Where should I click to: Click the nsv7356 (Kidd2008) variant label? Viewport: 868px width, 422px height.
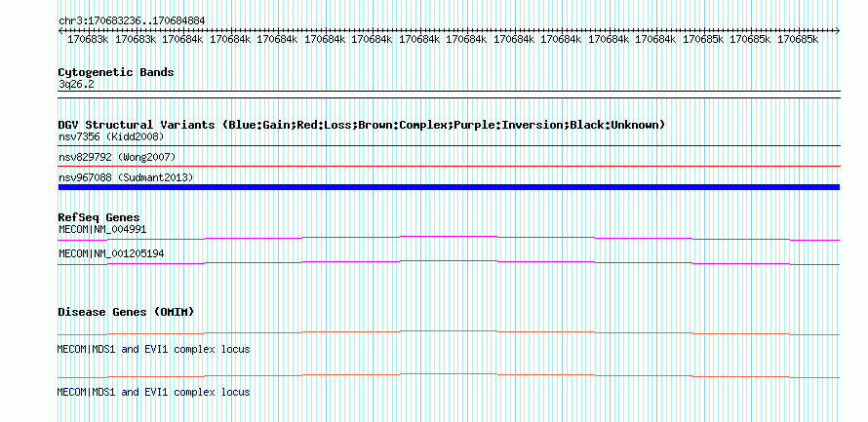pos(111,136)
